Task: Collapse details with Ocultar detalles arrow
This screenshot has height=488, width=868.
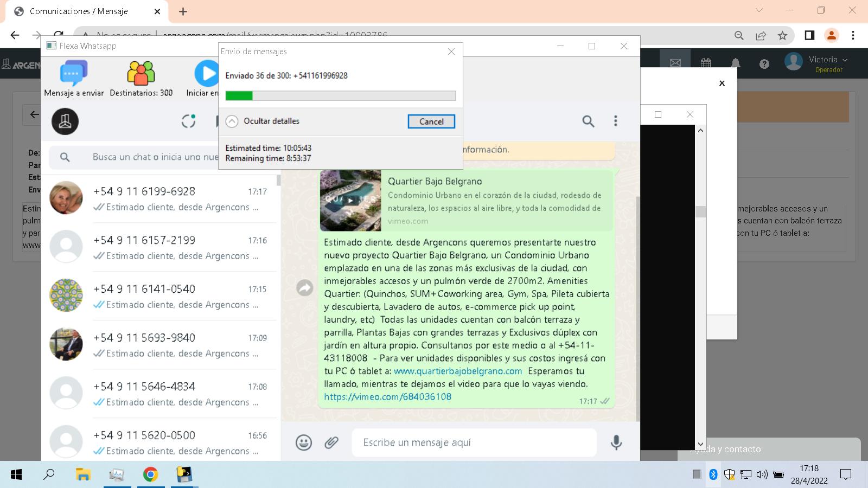Action: 232,121
